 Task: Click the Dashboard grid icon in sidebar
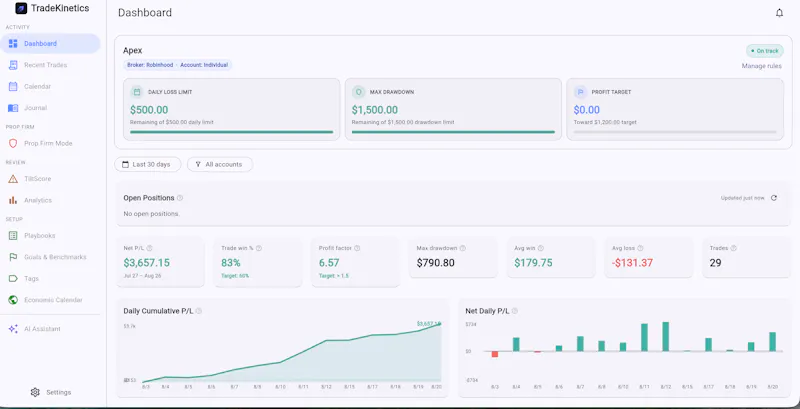click(x=13, y=44)
